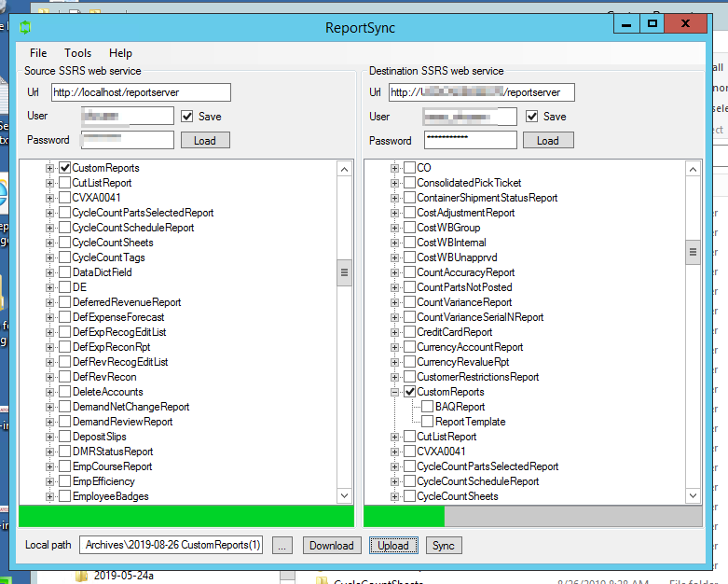Expand source DeferredRevenueReport node
This screenshot has height=584, width=728.
pyautogui.click(x=49, y=302)
